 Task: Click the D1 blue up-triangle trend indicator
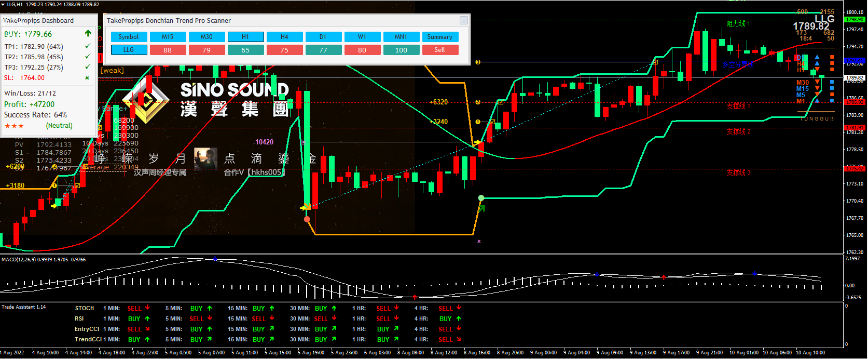click(x=817, y=57)
